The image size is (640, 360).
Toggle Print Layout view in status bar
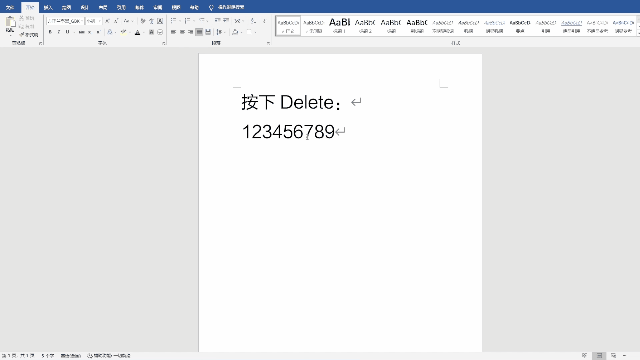pyautogui.click(x=599, y=356)
